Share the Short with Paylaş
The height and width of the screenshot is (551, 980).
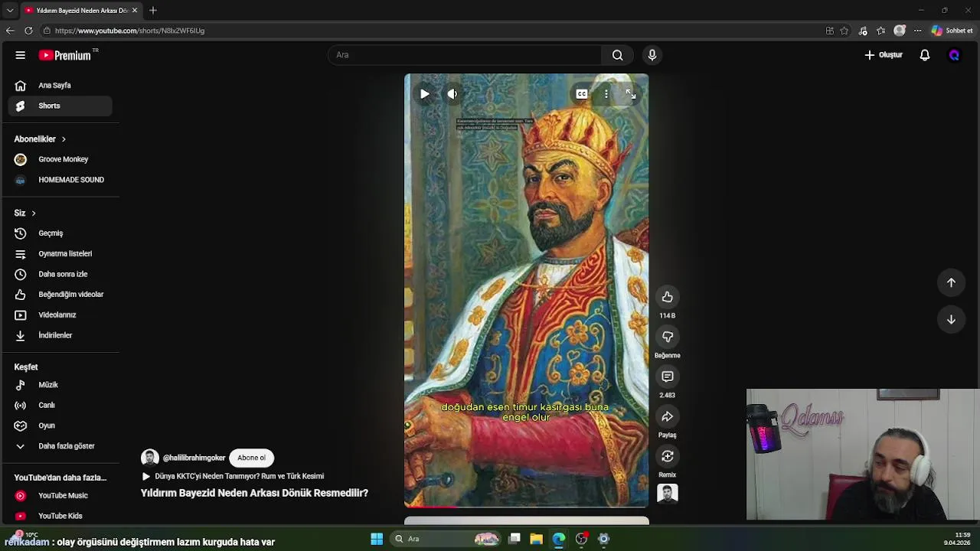tap(668, 416)
